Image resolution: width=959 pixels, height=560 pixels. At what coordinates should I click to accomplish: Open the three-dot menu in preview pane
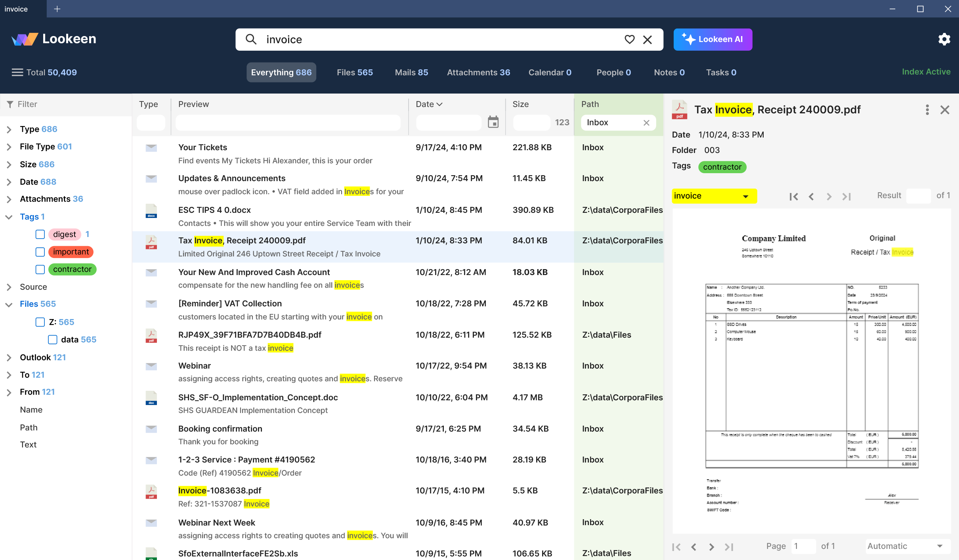[927, 110]
